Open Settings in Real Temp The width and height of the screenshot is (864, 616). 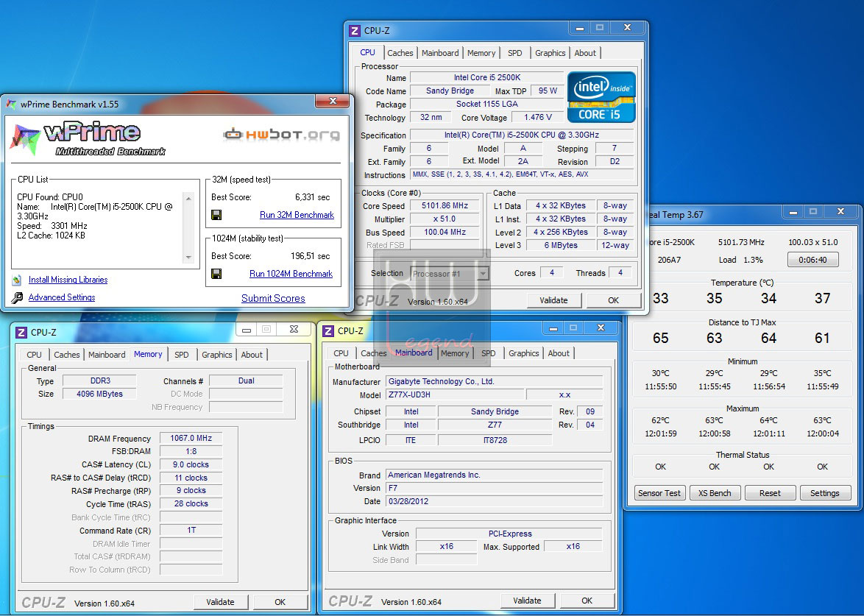tap(825, 493)
